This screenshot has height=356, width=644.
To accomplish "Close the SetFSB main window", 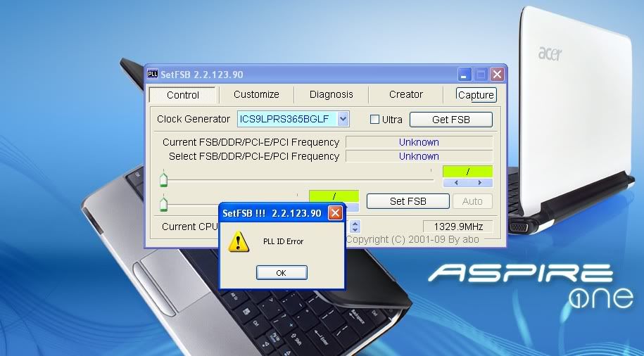I will tap(497, 75).
